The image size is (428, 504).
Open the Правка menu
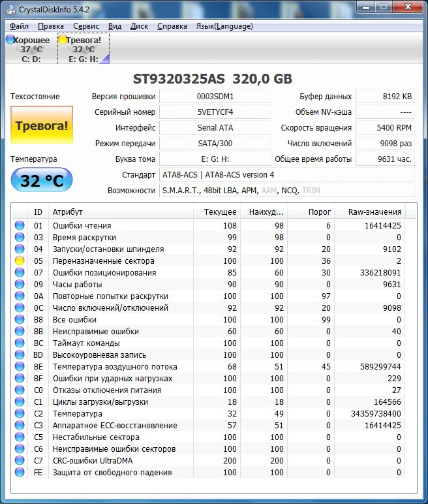(x=51, y=26)
